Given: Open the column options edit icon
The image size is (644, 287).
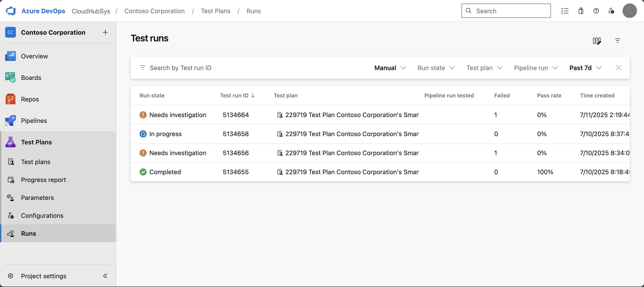Looking at the screenshot, I should click(x=597, y=41).
